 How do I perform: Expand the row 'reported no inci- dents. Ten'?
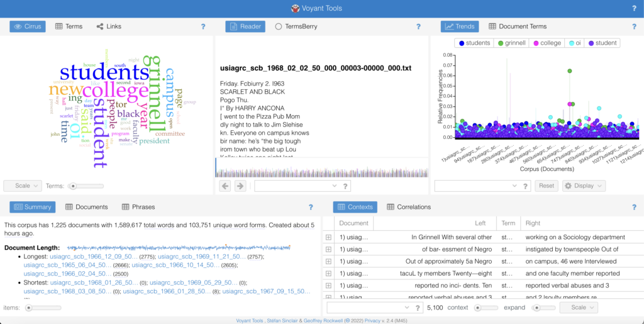coord(328,286)
